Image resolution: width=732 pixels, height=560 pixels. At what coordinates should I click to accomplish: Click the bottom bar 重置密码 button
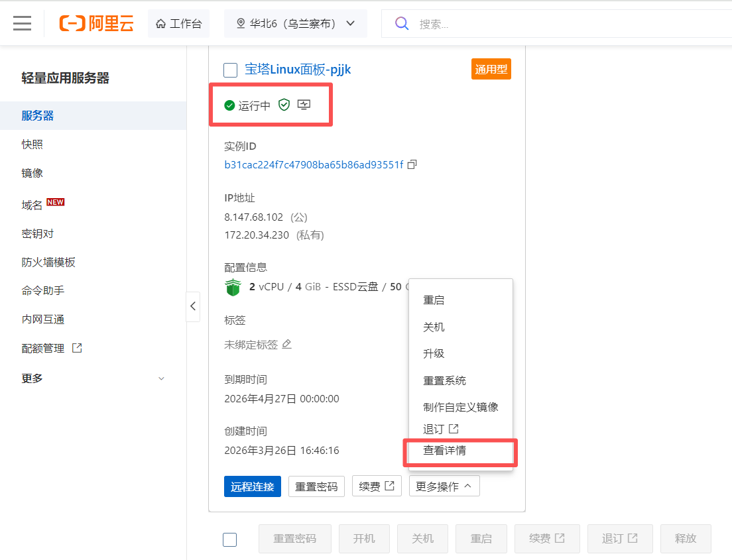coord(295,539)
